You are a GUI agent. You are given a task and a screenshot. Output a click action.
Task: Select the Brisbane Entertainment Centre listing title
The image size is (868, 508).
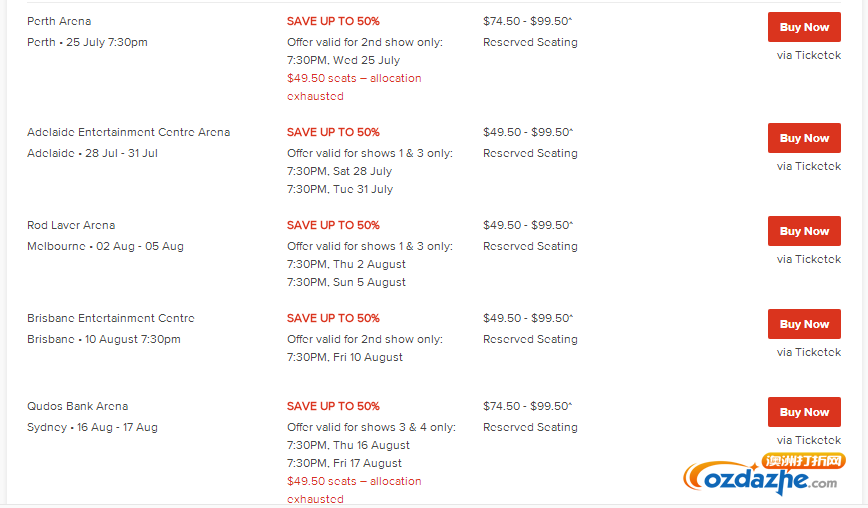[x=111, y=318]
